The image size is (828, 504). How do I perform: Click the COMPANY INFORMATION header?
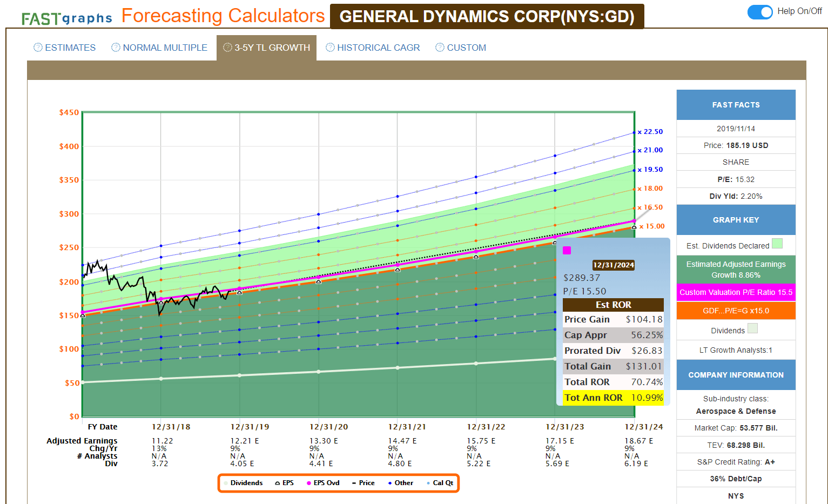pos(736,375)
